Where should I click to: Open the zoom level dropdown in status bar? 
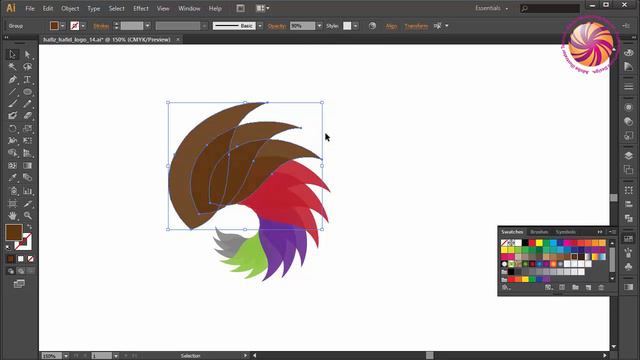point(65,356)
